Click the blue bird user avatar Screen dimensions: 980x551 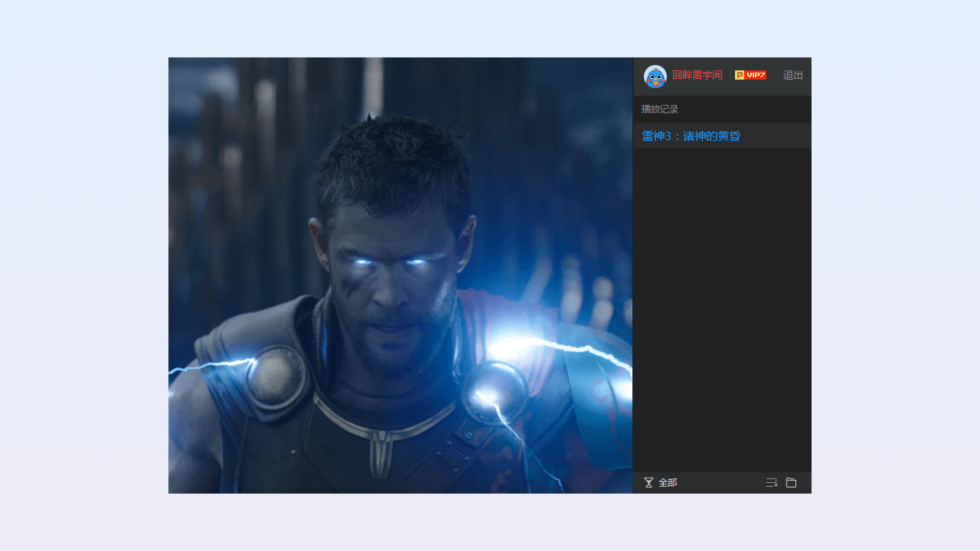coord(655,76)
